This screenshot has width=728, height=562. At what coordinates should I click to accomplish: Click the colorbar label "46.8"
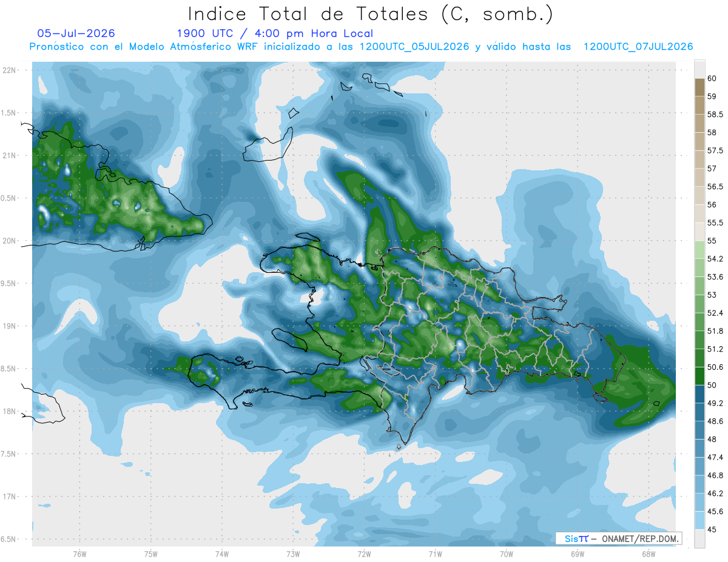tap(716, 475)
